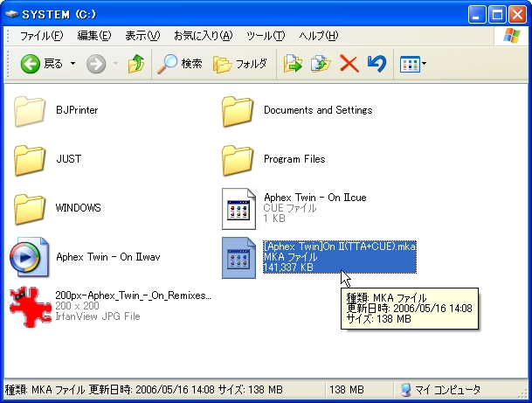The width and height of the screenshot is (532, 403).
Task: Open the 表示(V) menu
Action: coord(142,36)
